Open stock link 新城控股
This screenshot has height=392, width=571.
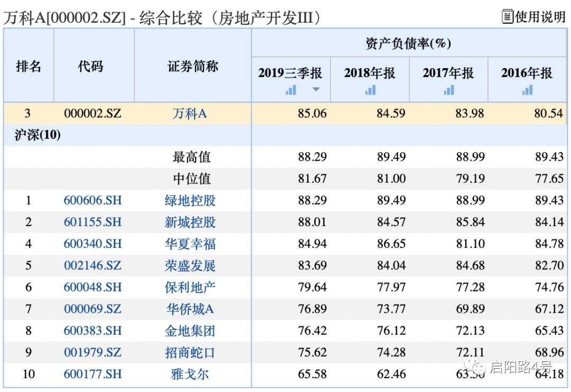pos(190,222)
